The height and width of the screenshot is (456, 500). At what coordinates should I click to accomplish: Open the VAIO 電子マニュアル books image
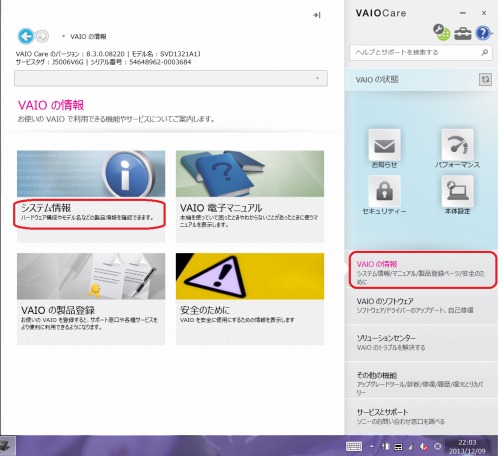tap(250, 174)
